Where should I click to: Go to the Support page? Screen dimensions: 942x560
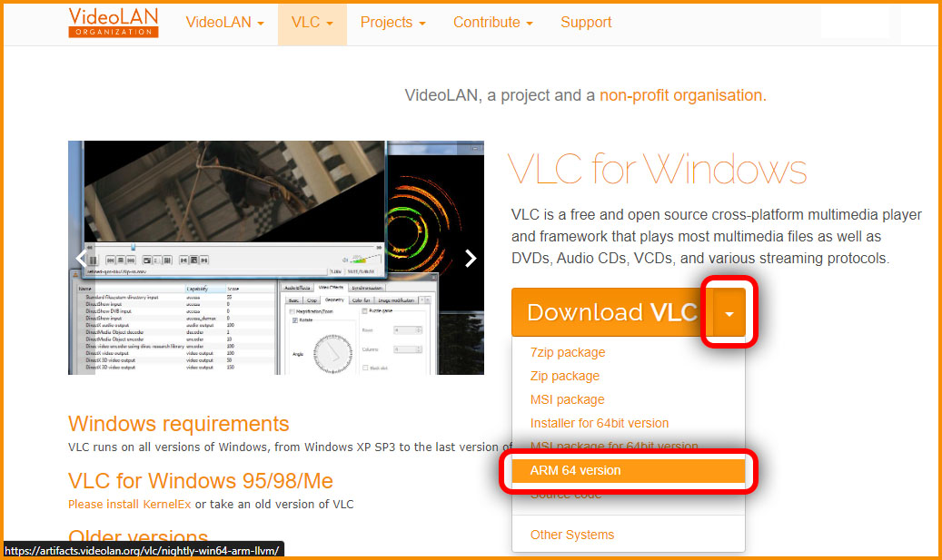(586, 23)
